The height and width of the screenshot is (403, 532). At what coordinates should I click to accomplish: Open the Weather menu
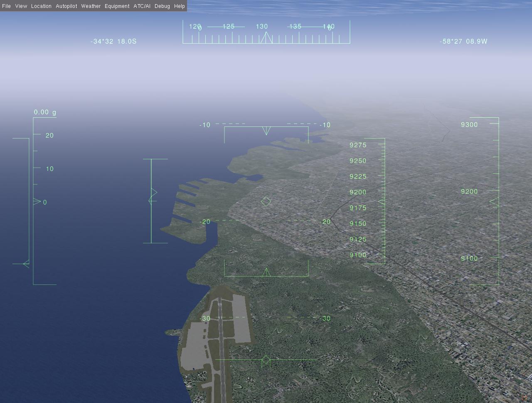pos(91,6)
